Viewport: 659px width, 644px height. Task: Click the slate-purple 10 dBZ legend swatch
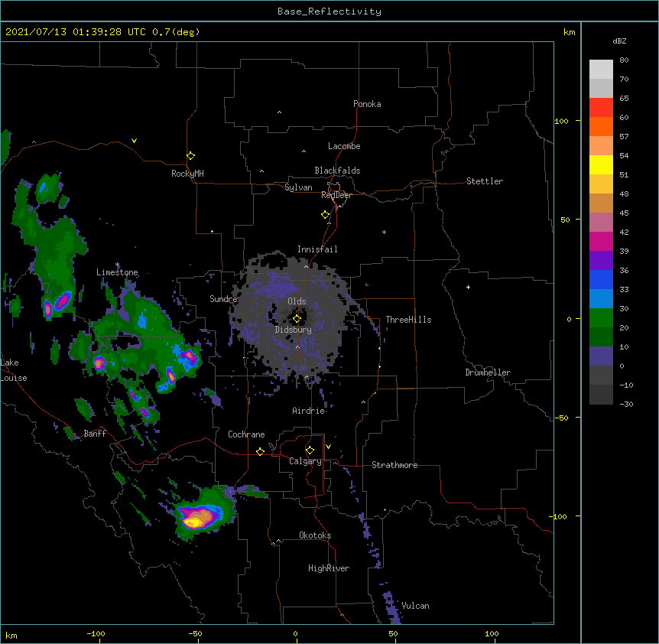pyautogui.click(x=601, y=356)
